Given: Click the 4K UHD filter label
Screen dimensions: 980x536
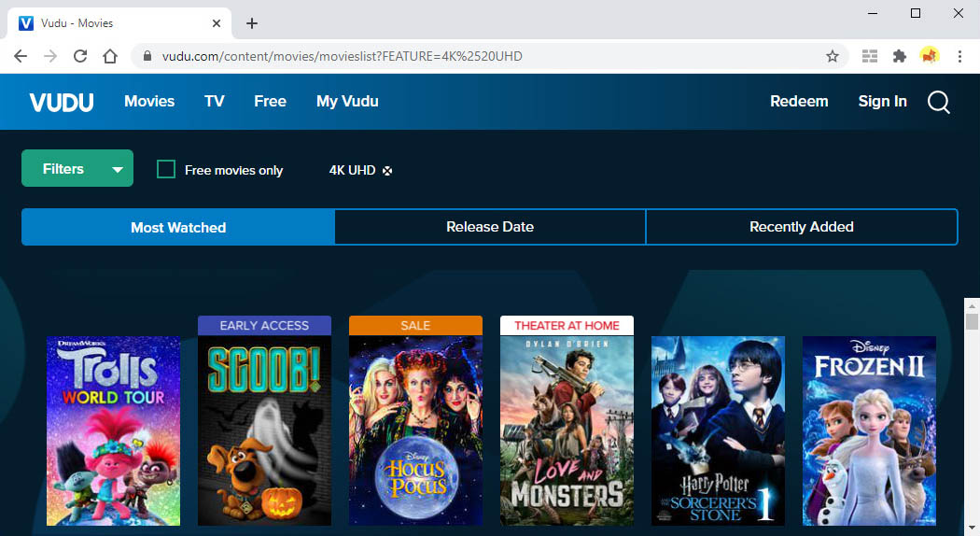Looking at the screenshot, I should (x=352, y=170).
